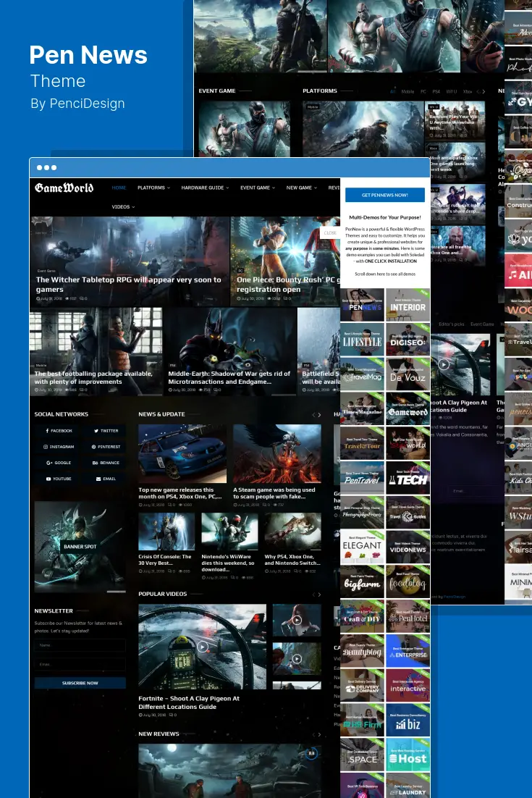Viewport: 532px width, 798px height.
Task: Open the Google social network button
Action: [x=59, y=463]
